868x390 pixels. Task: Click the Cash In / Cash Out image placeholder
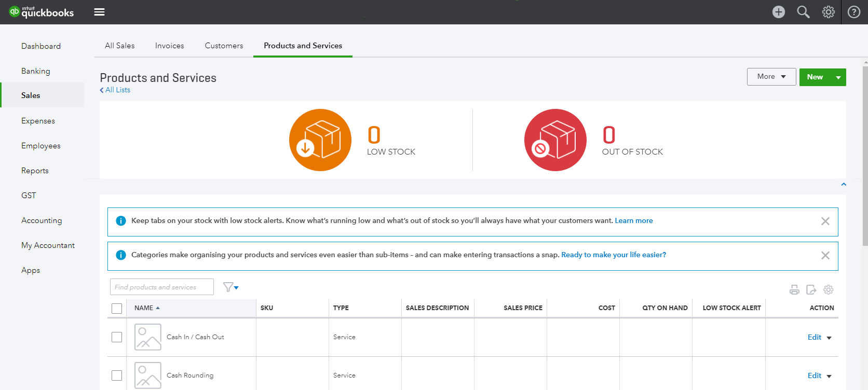point(148,337)
